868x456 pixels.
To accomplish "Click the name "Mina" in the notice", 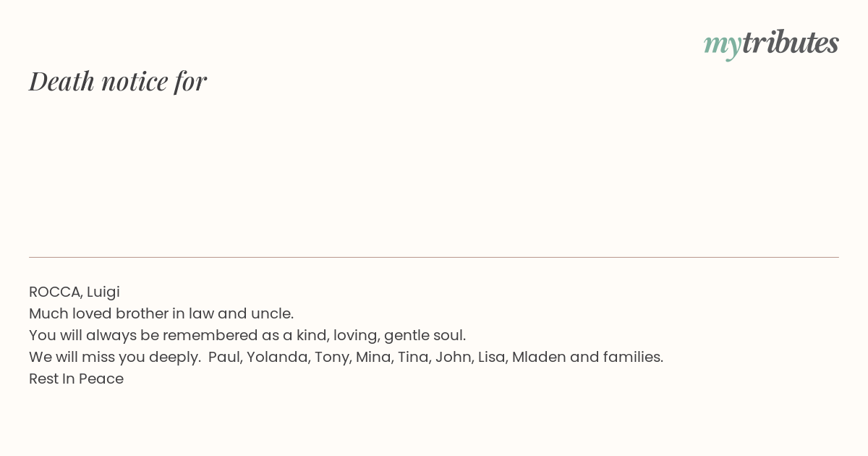I will point(373,358).
